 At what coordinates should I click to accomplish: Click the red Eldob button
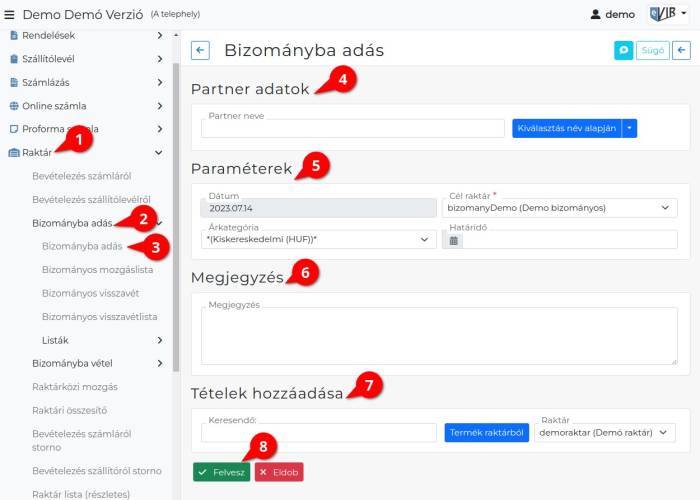pyautogui.click(x=278, y=472)
